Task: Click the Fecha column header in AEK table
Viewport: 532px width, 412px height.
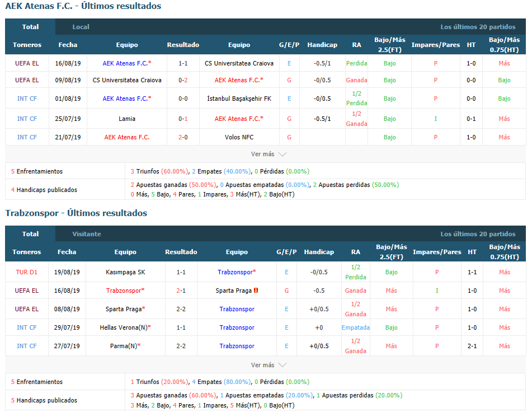Action: coord(68,45)
